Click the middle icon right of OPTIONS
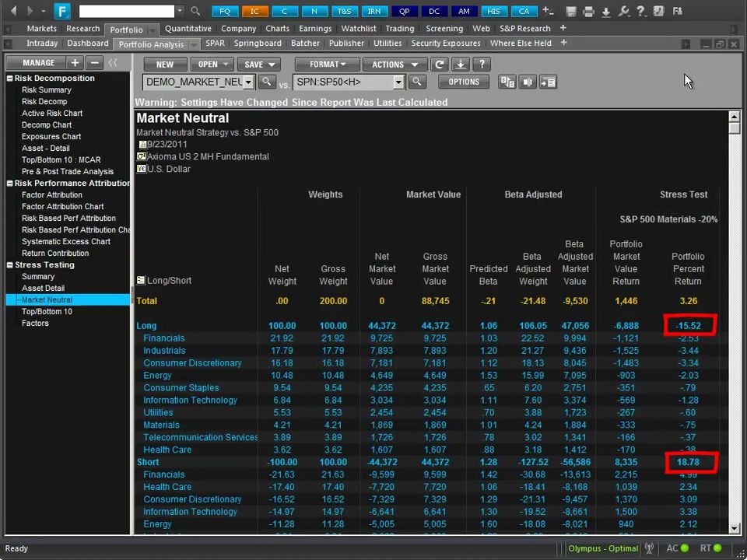 click(x=528, y=82)
